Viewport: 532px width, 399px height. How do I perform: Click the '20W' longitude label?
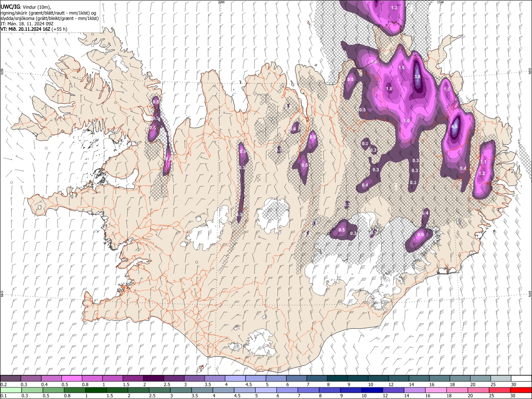(x=221, y=2)
